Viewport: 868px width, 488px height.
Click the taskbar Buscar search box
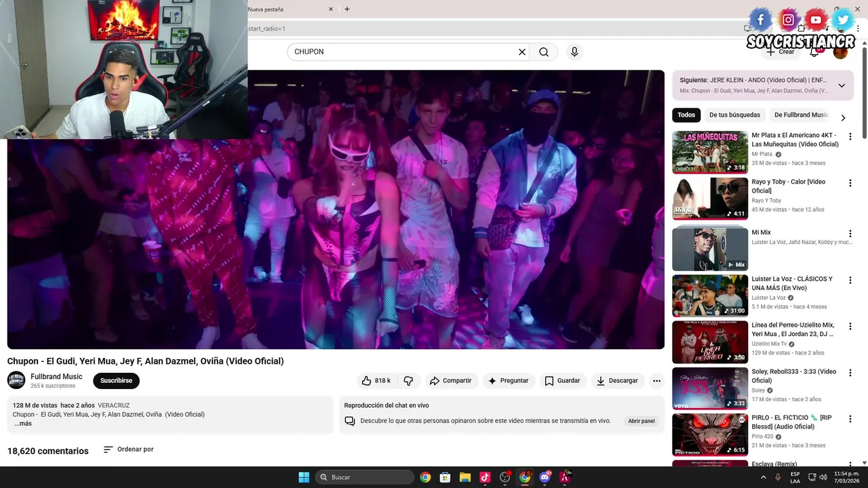pos(365,477)
